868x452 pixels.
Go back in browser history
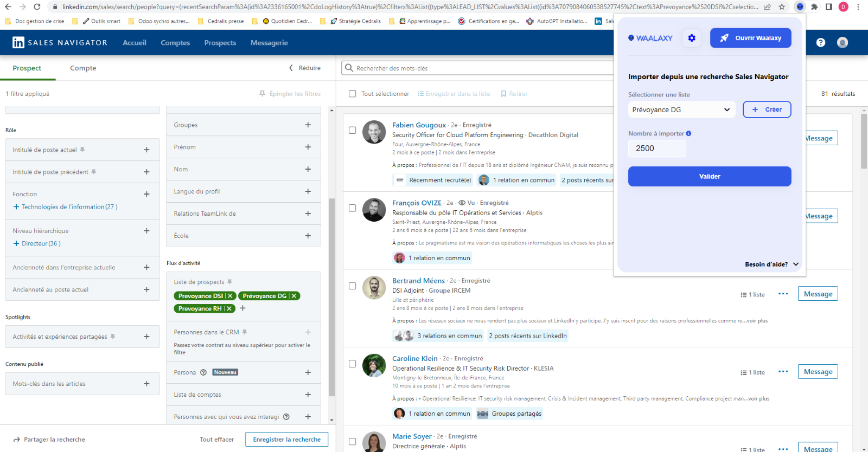click(x=8, y=7)
